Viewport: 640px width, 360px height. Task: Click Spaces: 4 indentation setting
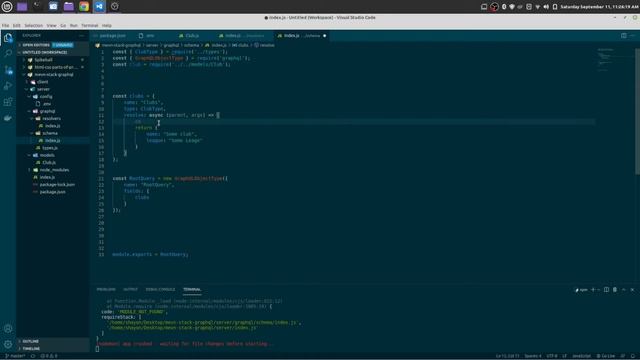pyautogui.click(x=533, y=356)
